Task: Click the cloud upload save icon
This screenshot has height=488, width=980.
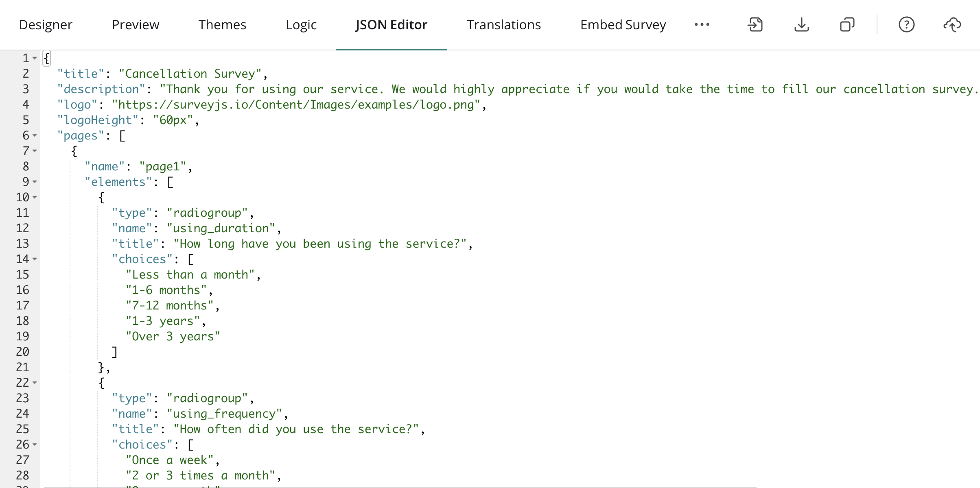Action: [952, 25]
